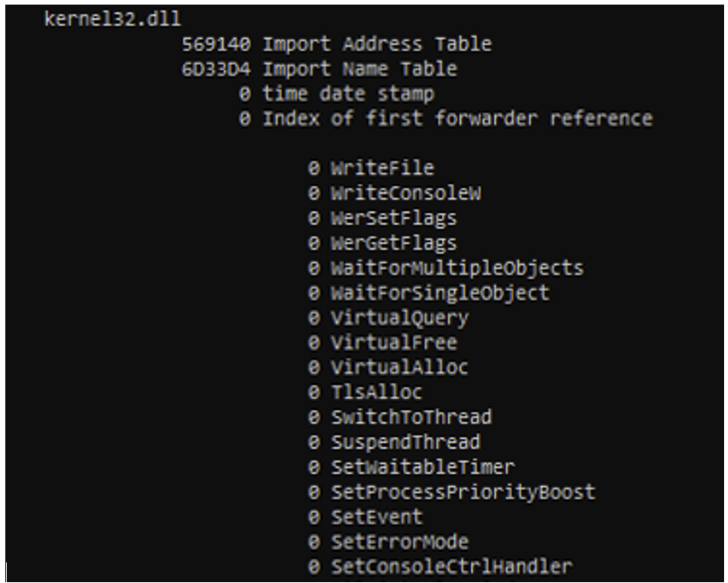Click the SetConsoleCtrlHandler entry
The width and height of the screenshot is (728, 583).
click(x=450, y=566)
